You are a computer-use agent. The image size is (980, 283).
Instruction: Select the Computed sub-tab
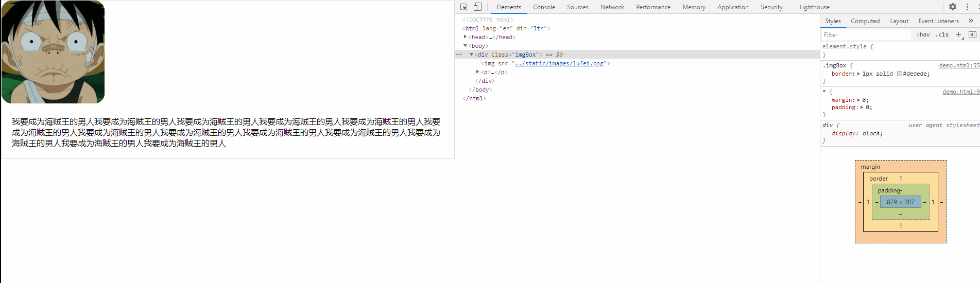coord(865,21)
